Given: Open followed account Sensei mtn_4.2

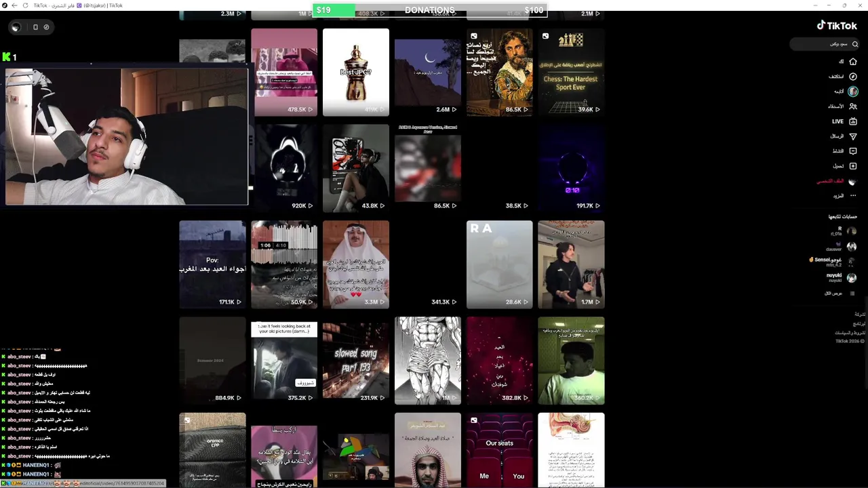Looking at the screenshot, I should point(833,262).
